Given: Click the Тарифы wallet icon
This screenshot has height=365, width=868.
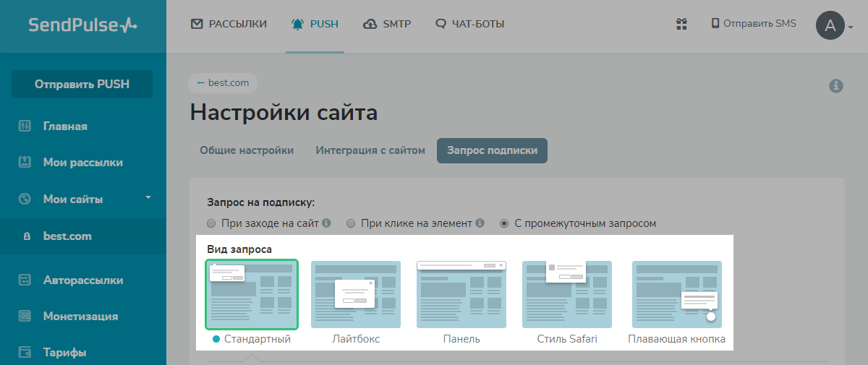Looking at the screenshot, I should [x=25, y=353].
